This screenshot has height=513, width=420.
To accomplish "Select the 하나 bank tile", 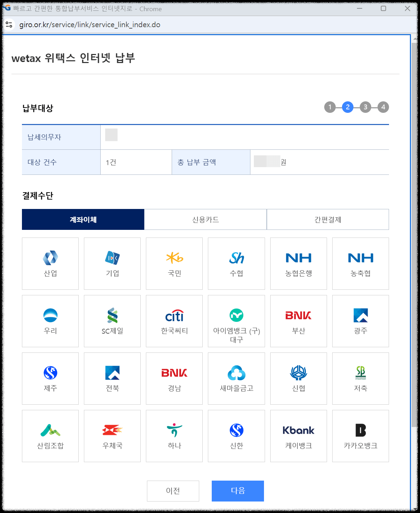I will (x=174, y=436).
